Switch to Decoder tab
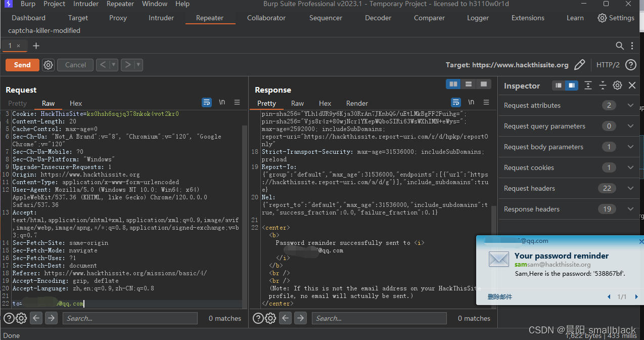Image resolution: width=644 pixels, height=340 pixels. [378, 18]
